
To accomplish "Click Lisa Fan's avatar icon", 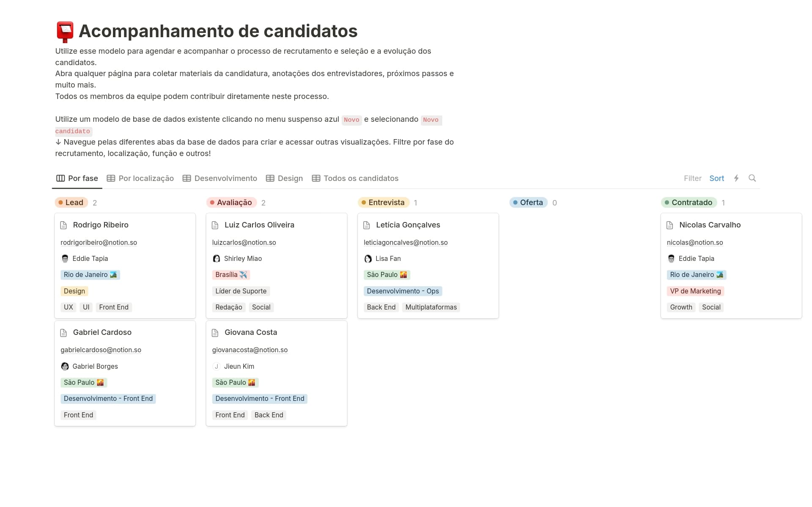I will [368, 258].
